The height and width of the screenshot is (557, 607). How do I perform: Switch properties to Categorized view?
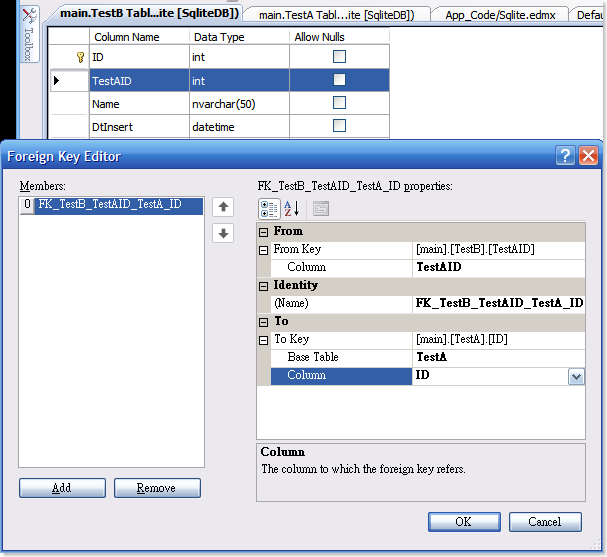[x=269, y=209]
